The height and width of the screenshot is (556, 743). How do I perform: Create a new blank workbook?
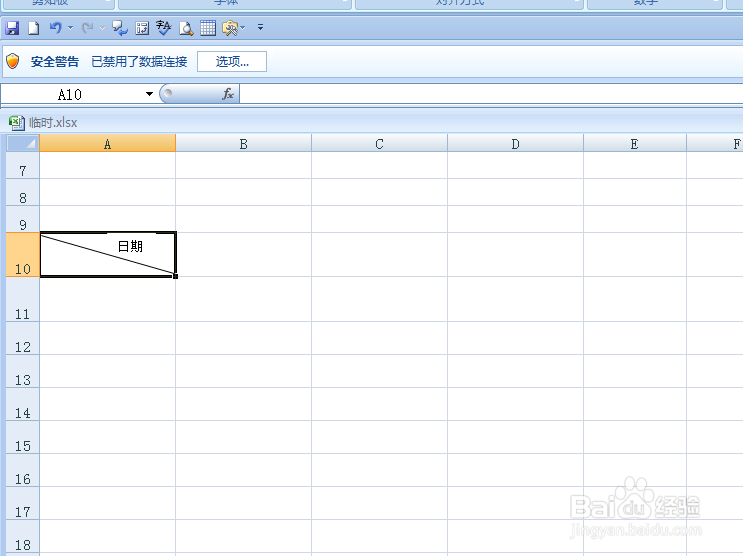(x=34, y=28)
